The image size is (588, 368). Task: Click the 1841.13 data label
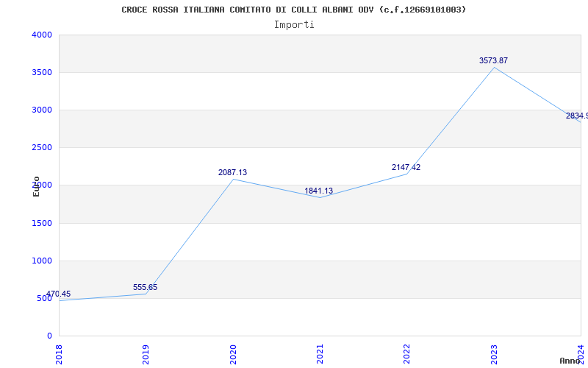pos(319,191)
